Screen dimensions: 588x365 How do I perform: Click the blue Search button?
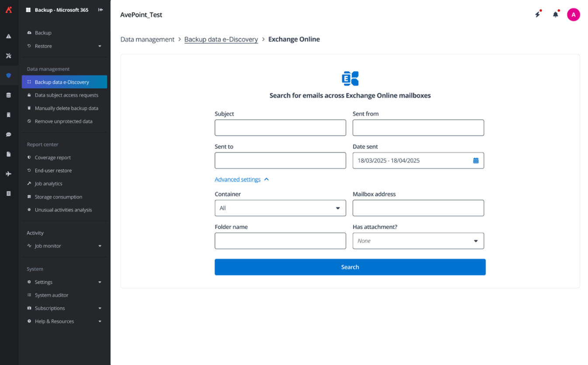[350, 267]
